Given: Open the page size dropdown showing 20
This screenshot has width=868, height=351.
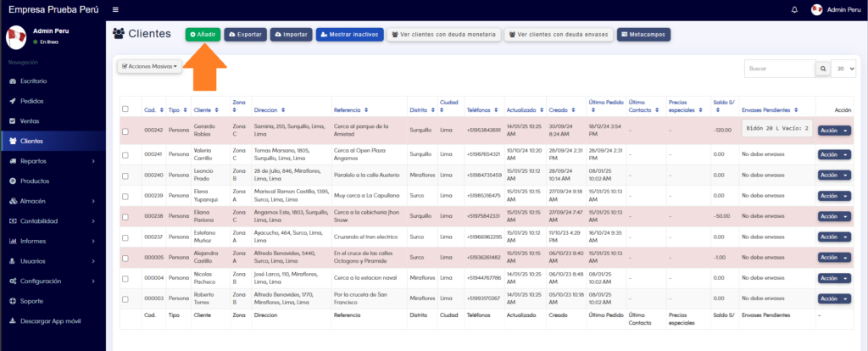Looking at the screenshot, I should pos(843,69).
